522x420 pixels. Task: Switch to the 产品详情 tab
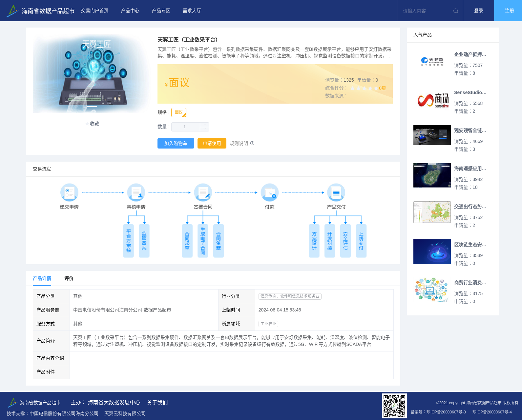(x=42, y=278)
